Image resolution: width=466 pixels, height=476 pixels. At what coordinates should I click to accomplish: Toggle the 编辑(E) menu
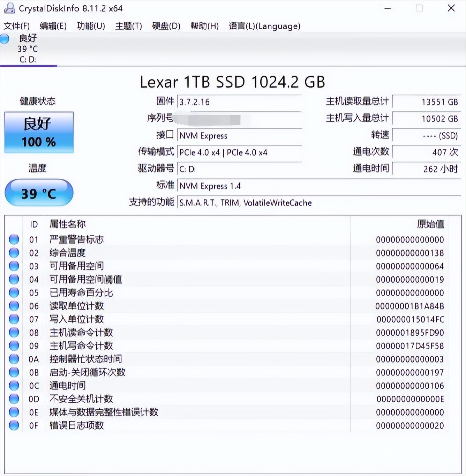pyautogui.click(x=54, y=26)
